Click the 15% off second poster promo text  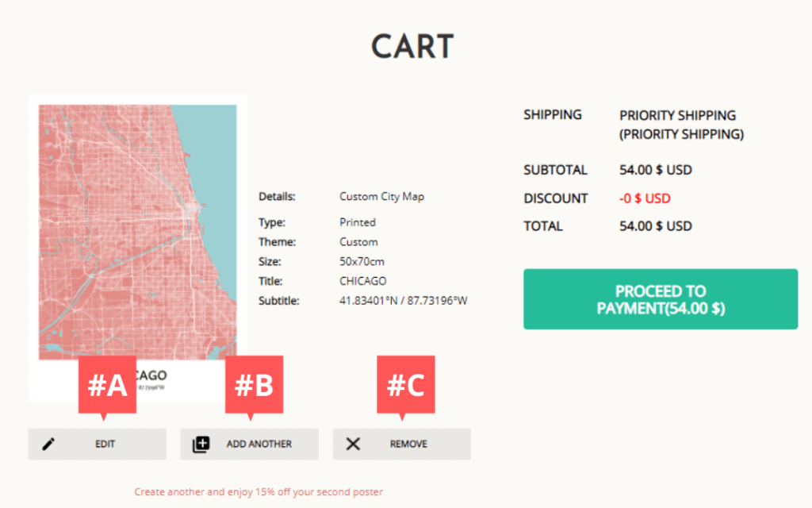coord(259,492)
